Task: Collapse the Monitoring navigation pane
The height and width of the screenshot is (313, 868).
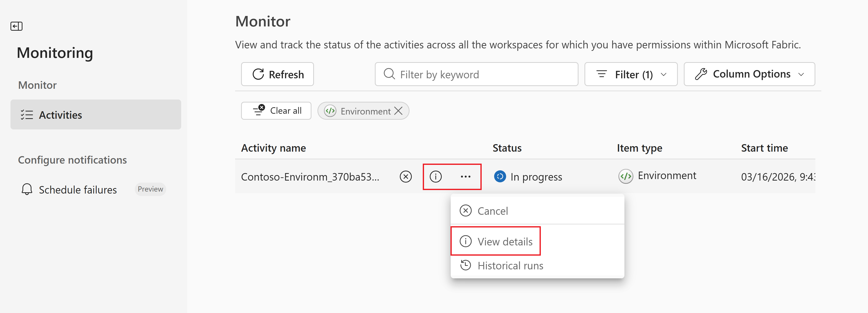Action: 16,26
